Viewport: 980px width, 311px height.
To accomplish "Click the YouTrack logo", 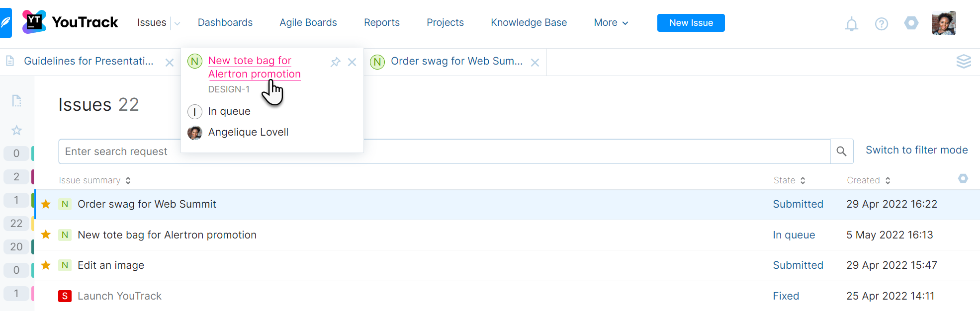I will click(70, 22).
